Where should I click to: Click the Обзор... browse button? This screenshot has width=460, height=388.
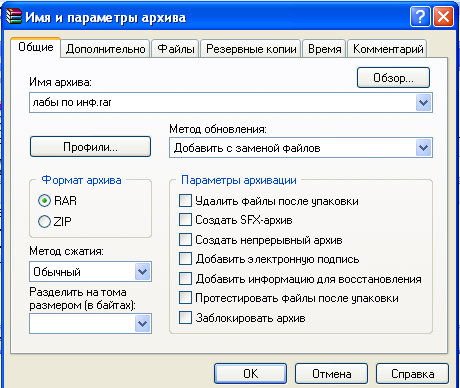[393, 78]
